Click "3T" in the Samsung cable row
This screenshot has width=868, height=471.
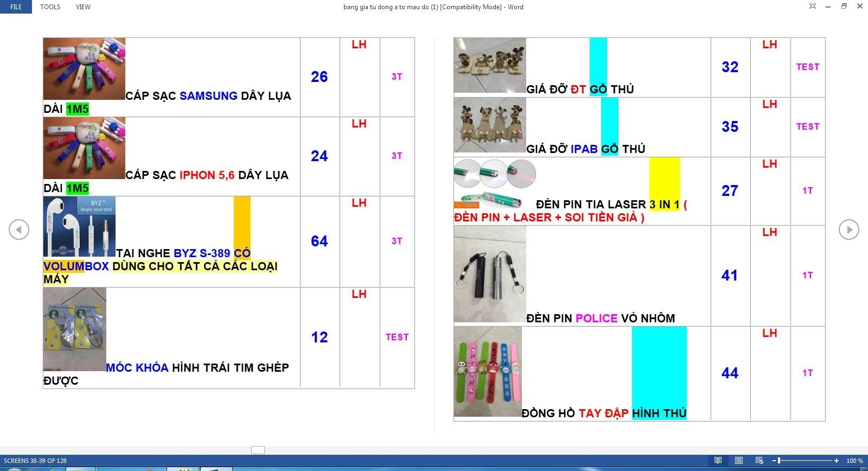pyautogui.click(x=397, y=77)
